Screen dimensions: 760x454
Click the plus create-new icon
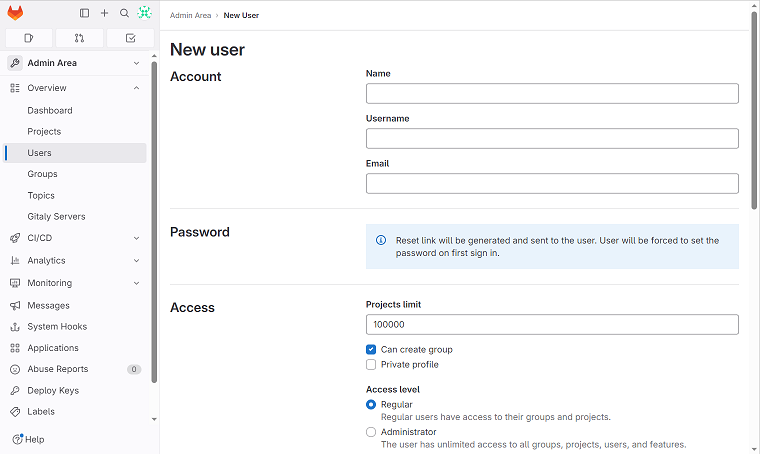point(104,13)
